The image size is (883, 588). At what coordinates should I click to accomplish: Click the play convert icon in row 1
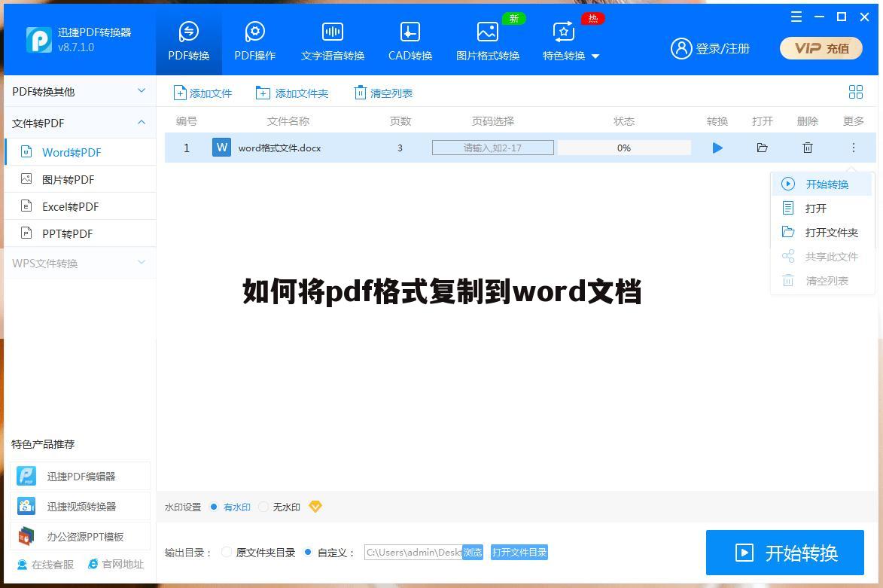(x=717, y=148)
